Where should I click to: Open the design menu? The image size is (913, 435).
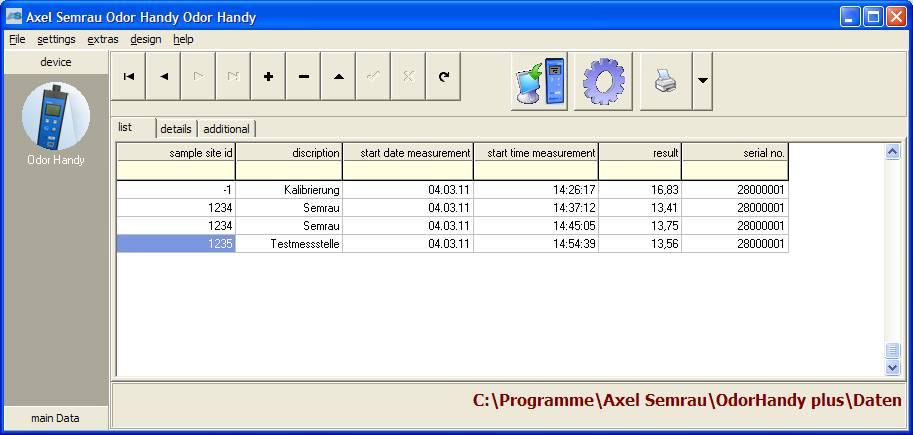(146, 40)
